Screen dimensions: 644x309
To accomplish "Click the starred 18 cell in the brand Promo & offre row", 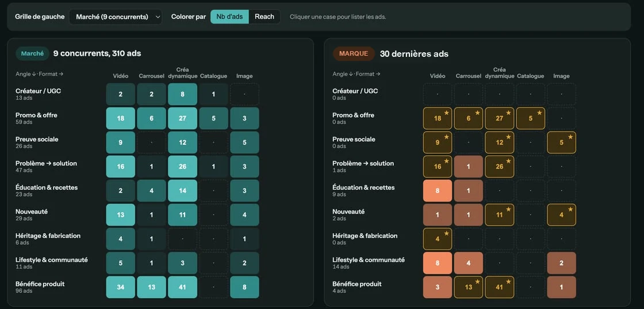I will pyautogui.click(x=438, y=118).
